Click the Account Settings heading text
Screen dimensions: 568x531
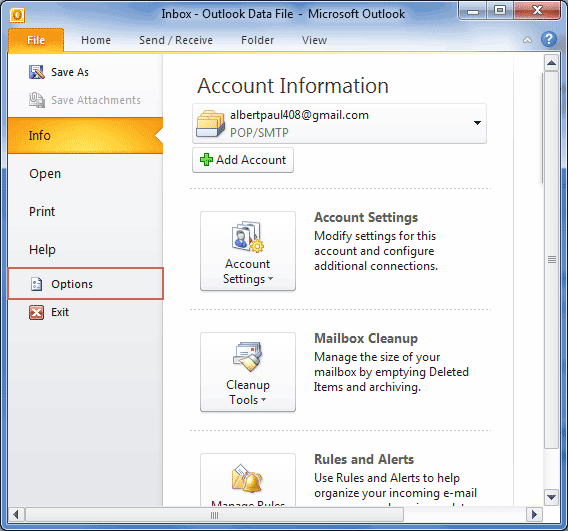pyautogui.click(x=366, y=217)
